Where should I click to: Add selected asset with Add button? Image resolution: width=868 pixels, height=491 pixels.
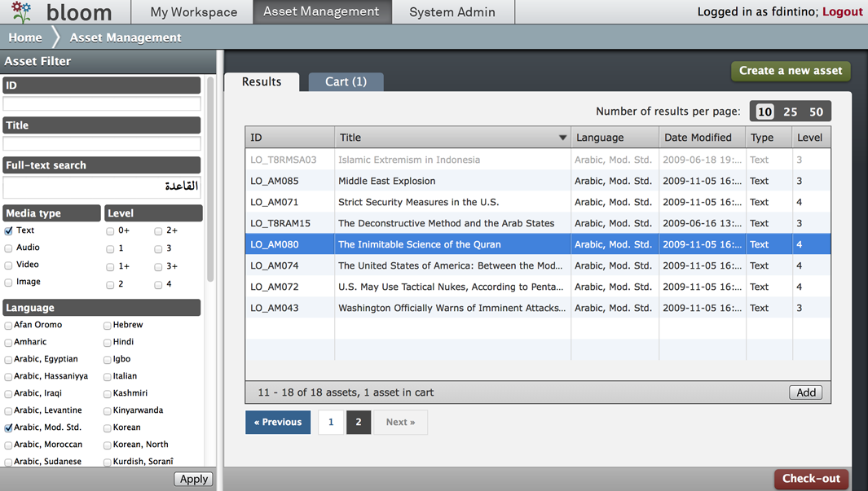(805, 392)
